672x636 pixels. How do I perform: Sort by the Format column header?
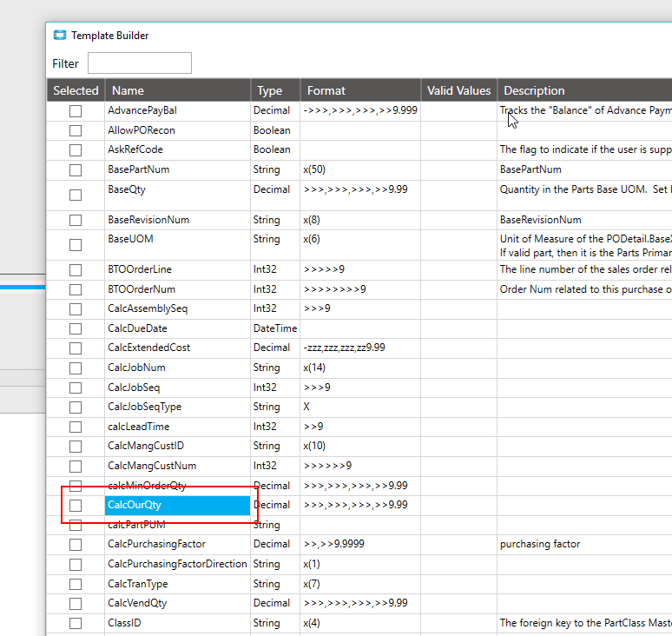click(360, 90)
